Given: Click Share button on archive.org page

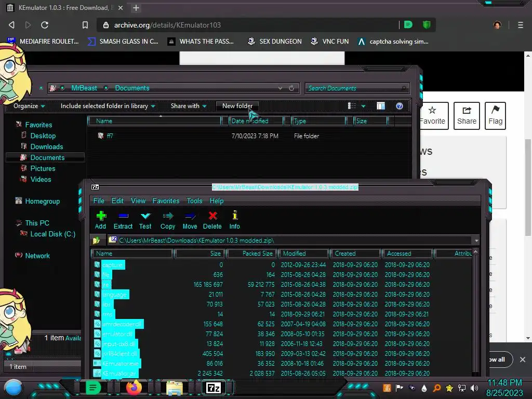Looking at the screenshot, I should (467, 115).
